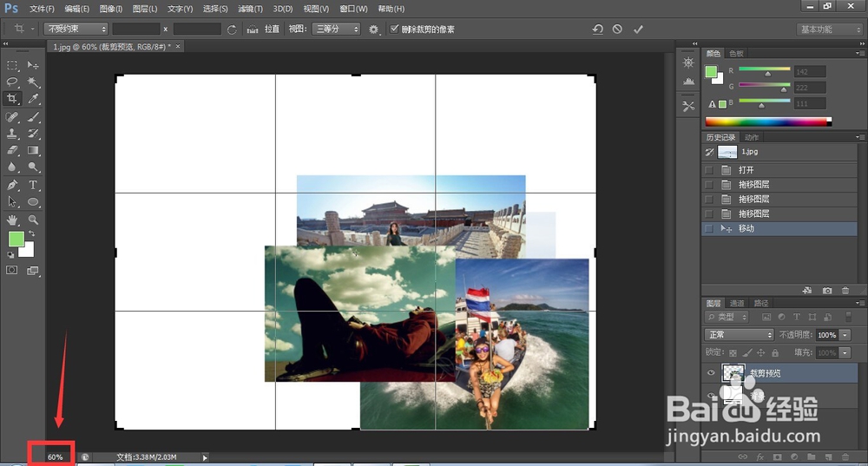Toggle lock transparent pixels
The height and width of the screenshot is (466, 868).
click(733, 352)
